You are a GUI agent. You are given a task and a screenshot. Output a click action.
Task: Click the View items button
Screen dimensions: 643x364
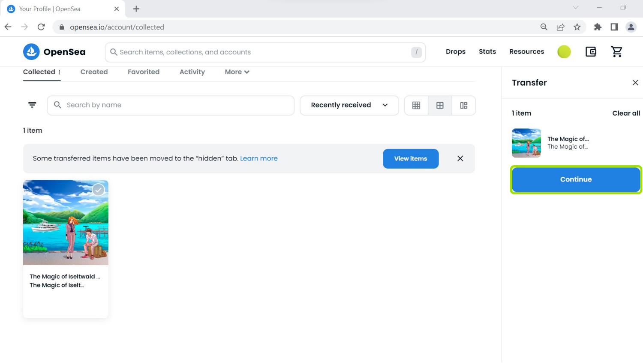411,158
